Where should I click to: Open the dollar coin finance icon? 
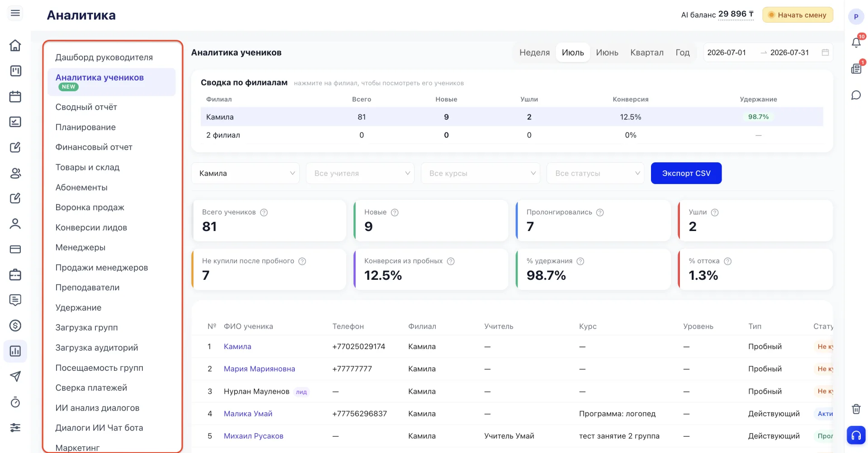(15, 326)
